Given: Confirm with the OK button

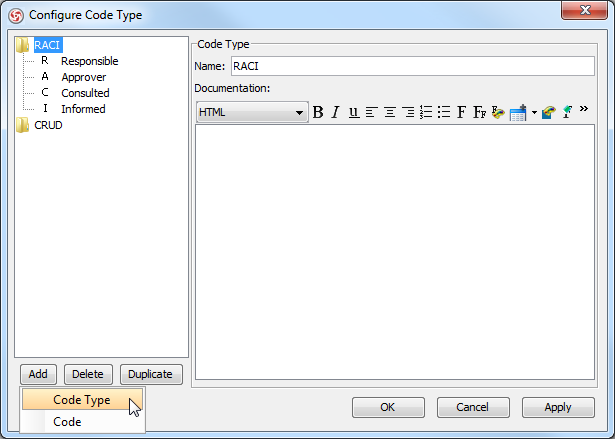Looking at the screenshot, I should tap(388, 407).
